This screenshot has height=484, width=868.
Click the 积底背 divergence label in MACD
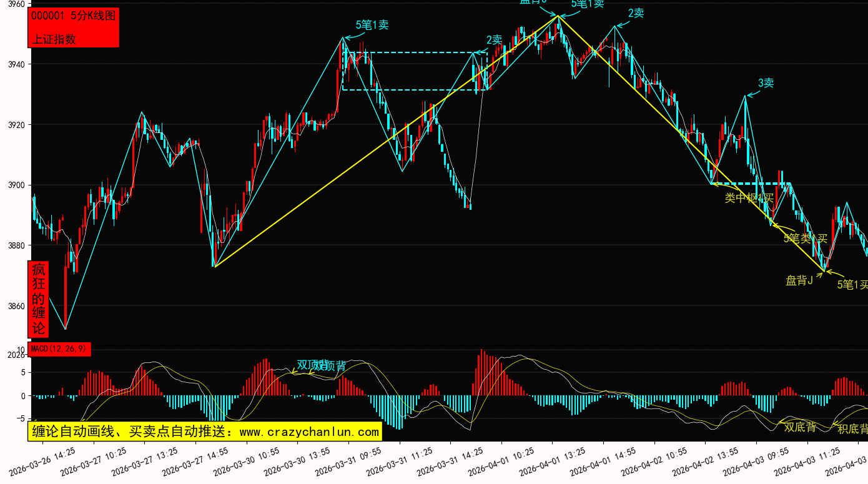click(852, 429)
